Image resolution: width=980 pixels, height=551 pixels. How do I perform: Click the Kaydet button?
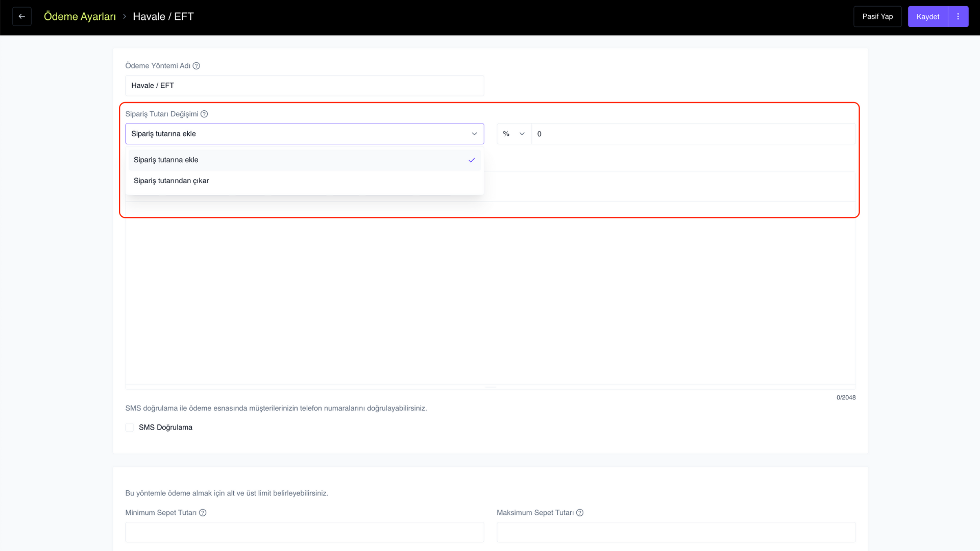927,16
